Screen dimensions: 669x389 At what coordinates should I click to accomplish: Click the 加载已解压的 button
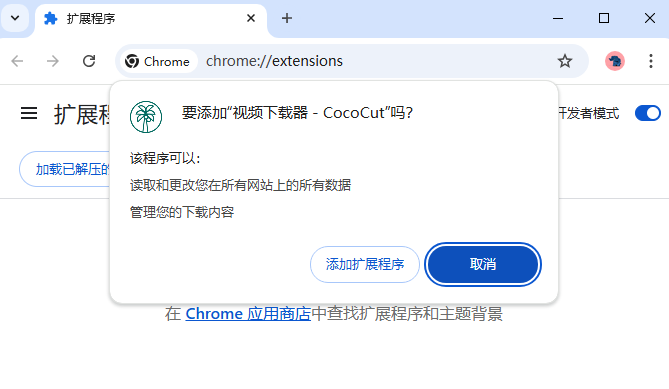[x=65, y=169]
